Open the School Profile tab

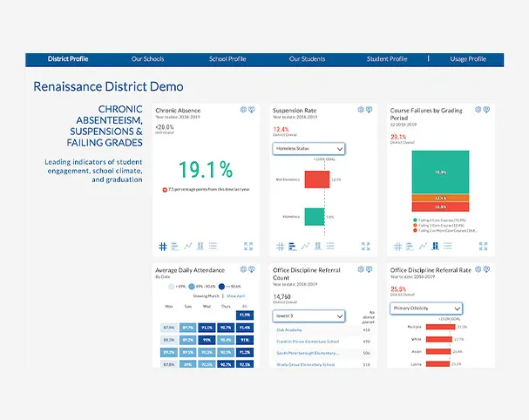(x=227, y=59)
